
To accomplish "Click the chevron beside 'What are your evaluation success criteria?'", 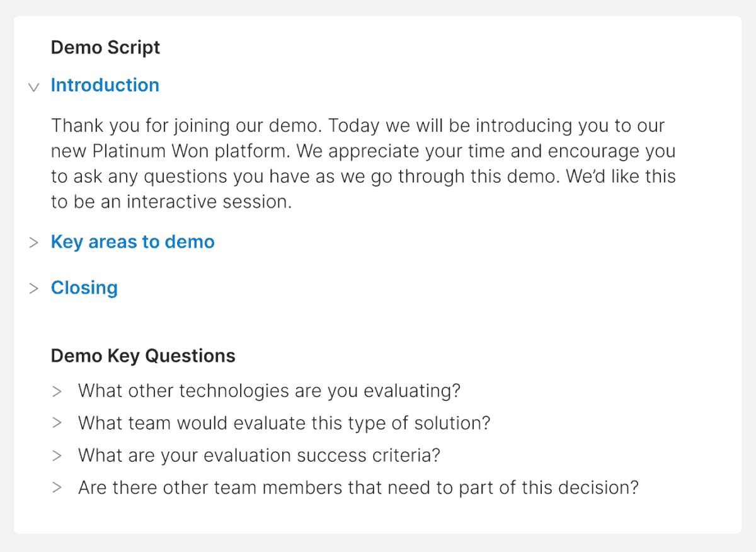I will click(57, 456).
